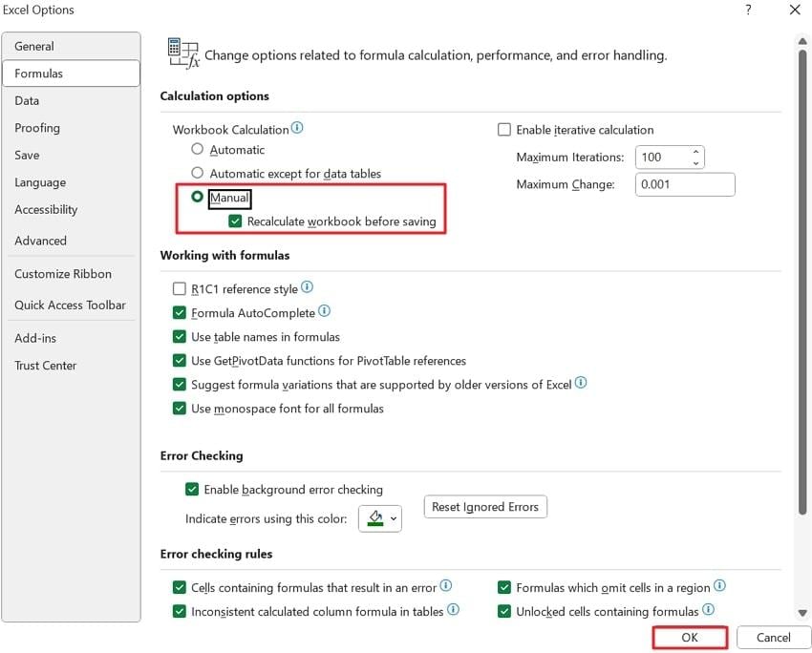Viewport: 812px width, 653px height.
Task: Select Automatic except for data tables
Action: 198,173
